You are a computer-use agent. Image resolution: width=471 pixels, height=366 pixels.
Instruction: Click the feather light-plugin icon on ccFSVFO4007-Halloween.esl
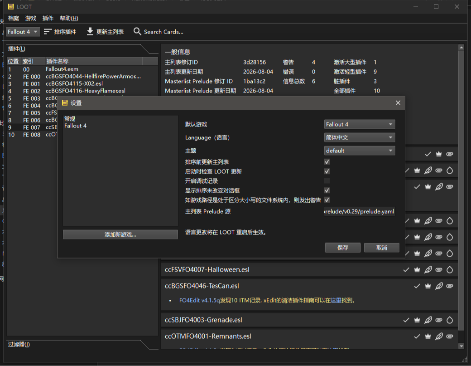tap(428, 270)
